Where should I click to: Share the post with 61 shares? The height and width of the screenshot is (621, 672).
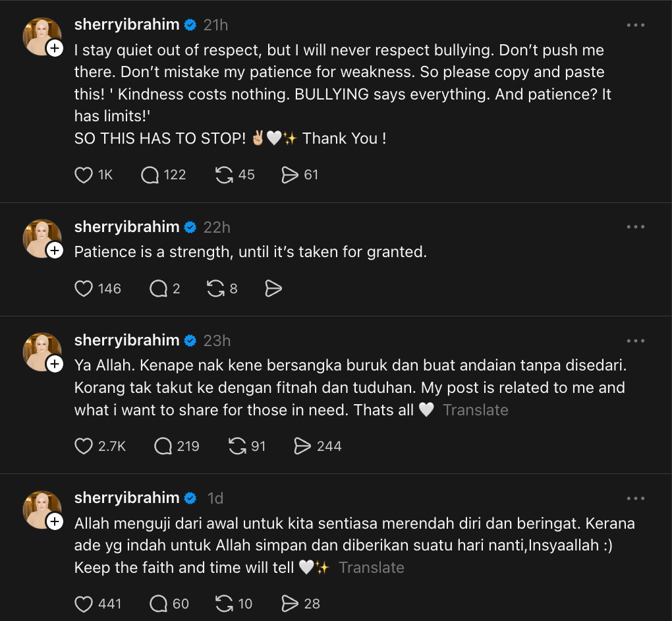pos(290,175)
